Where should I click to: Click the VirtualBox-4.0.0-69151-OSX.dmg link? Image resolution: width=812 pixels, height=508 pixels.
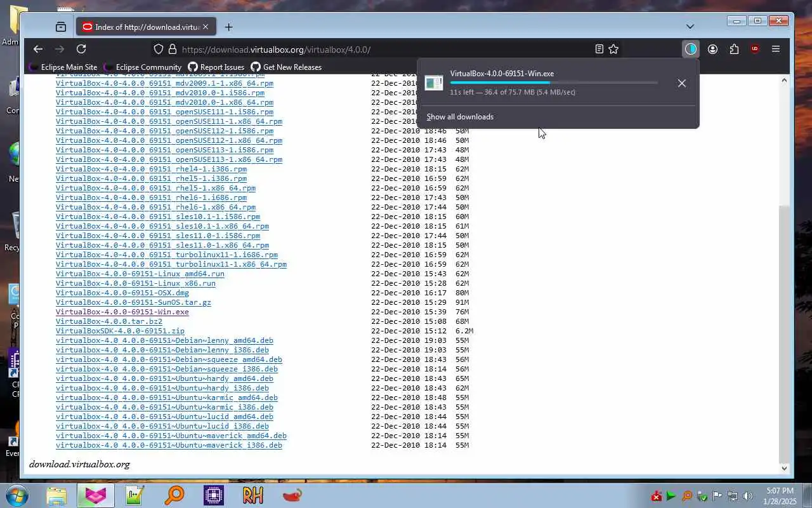(x=122, y=293)
